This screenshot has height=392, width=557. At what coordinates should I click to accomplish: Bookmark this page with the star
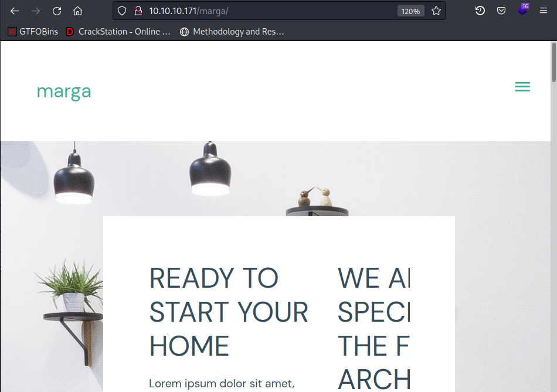tap(436, 11)
